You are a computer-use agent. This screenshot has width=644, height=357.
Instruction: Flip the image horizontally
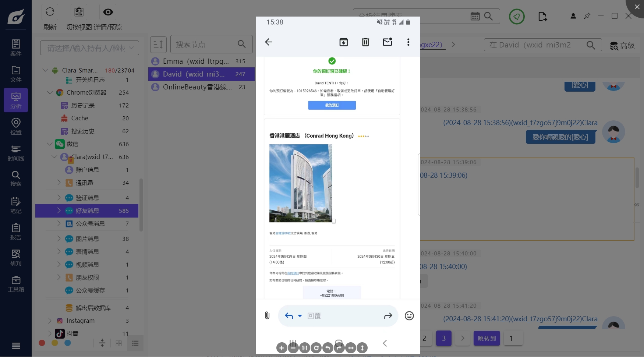(351, 348)
